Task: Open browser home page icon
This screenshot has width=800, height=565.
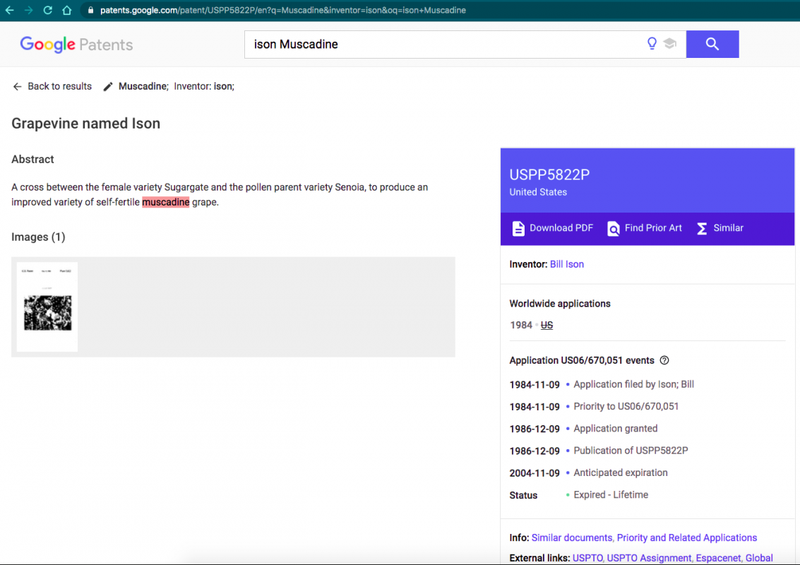Action: (66, 10)
